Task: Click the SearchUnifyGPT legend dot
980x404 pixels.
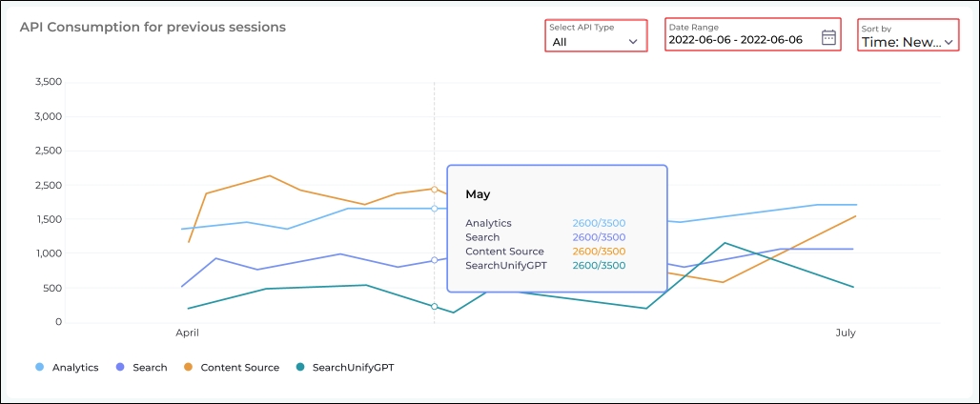Action: [301, 367]
